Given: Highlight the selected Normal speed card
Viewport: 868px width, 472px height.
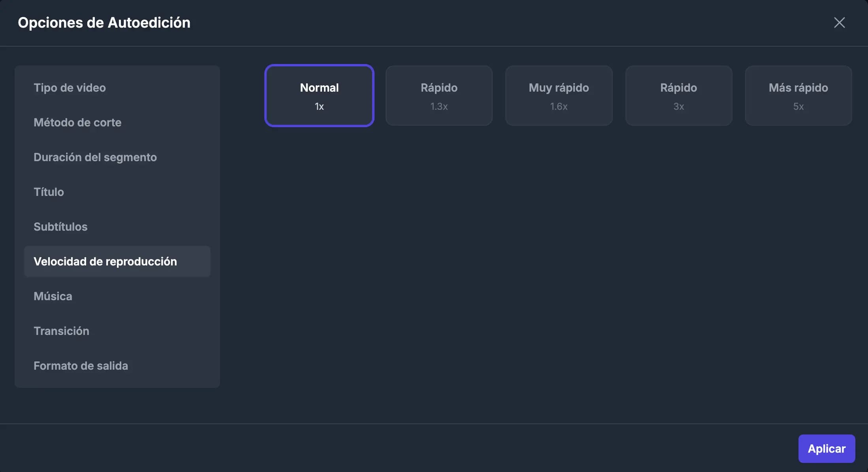Looking at the screenshot, I should 319,95.
